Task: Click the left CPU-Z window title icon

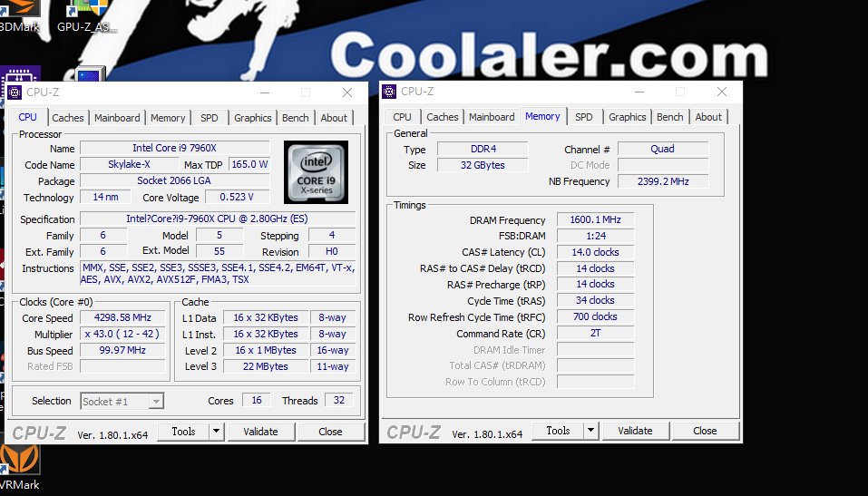Action: pyautogui.click(x=15, y=92)
